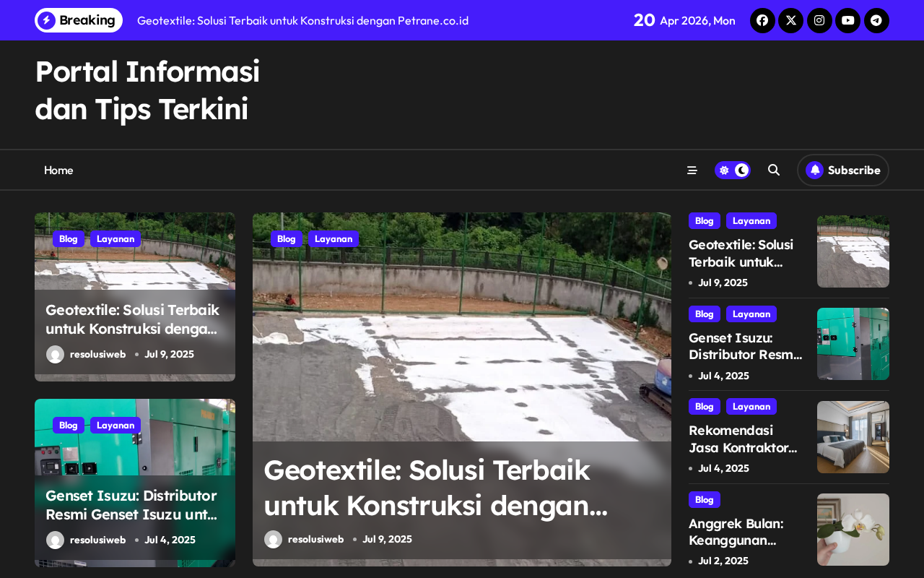The height and width of the screenshot is (578, 924).
Task: Open the Telegram social icon
Action: click(x=876, y=20)
